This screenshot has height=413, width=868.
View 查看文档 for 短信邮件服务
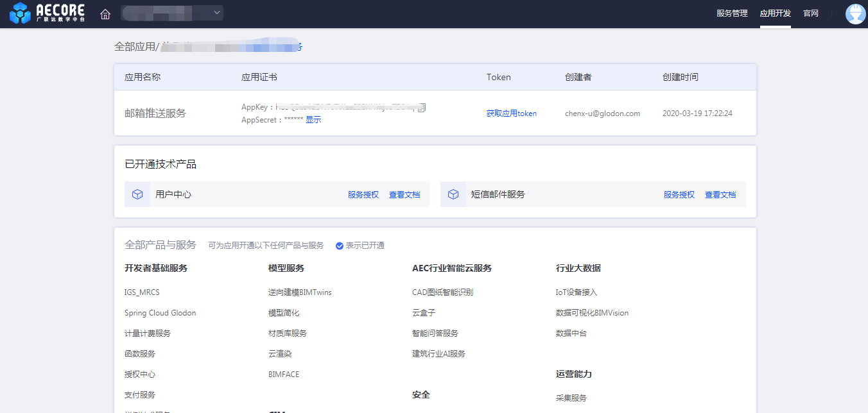click(720, 195)
